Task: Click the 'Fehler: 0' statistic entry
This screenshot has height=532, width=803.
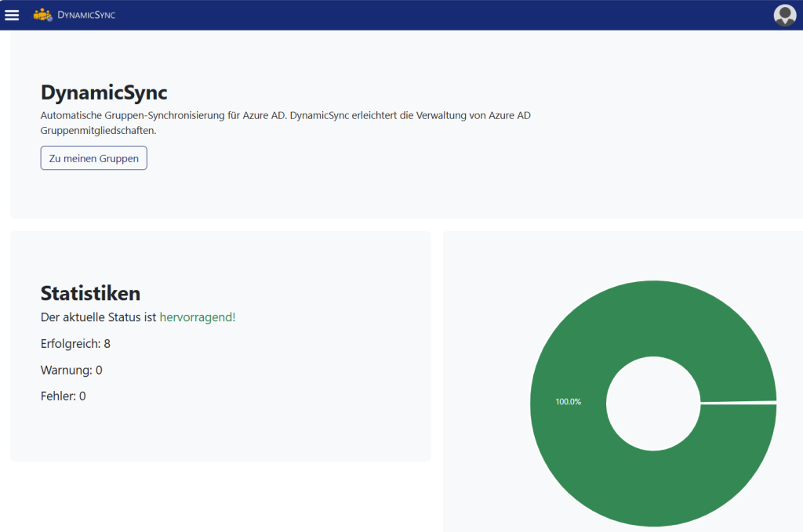Action: tap(63, 396)
